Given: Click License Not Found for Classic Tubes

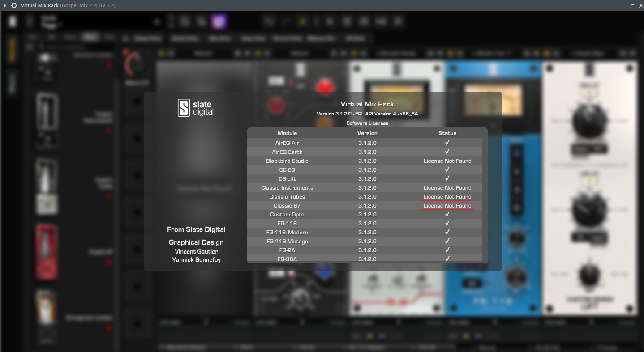Looking at the screenshot, I should [447, 197].
